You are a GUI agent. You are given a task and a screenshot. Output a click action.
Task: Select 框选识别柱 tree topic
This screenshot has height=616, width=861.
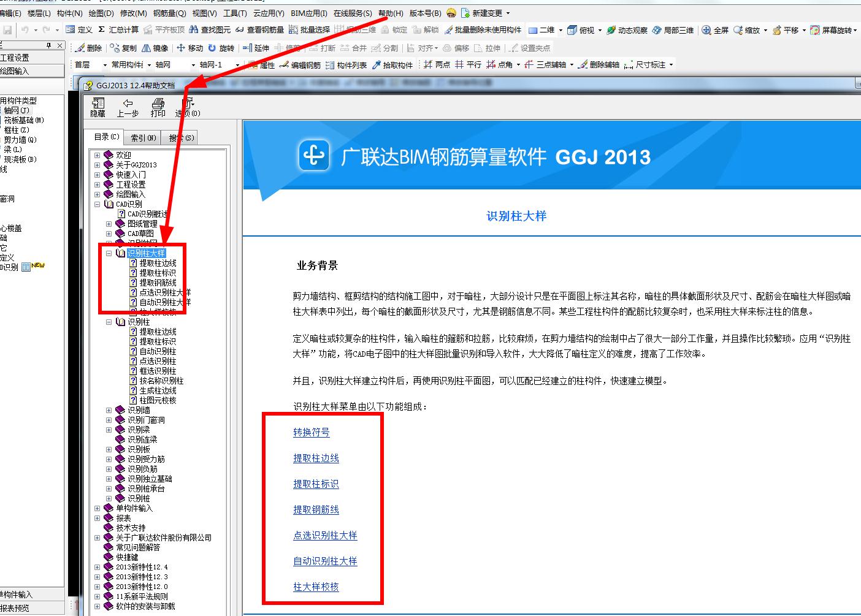tap(158, 371)
